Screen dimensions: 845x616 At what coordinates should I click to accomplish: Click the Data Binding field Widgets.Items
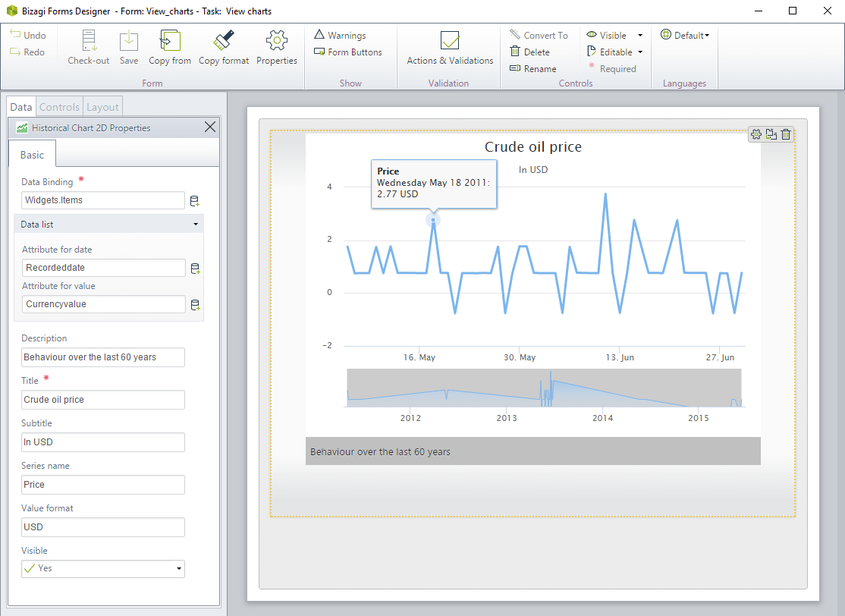103,200
